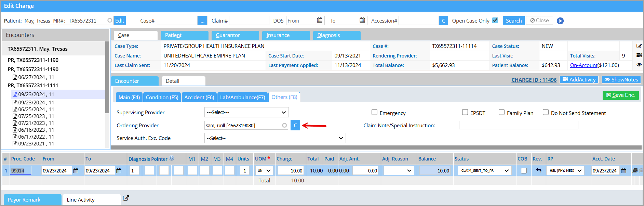Enable the Emergency checkbox
The width and height of the screenshot is (644, 206).
pos(374,112)
